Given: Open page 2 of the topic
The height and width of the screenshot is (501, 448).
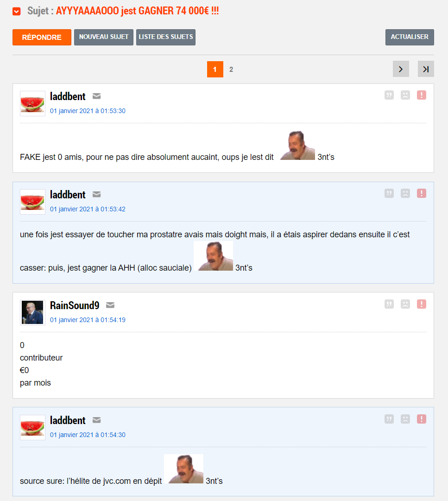Looking at the screenshot, I should [x=231, y=70].
